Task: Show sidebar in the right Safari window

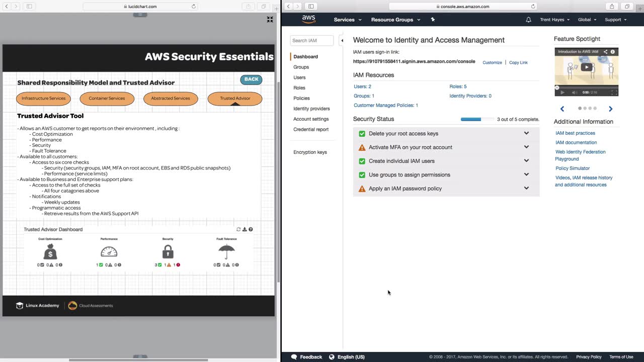Action: (x=311, y=7)
